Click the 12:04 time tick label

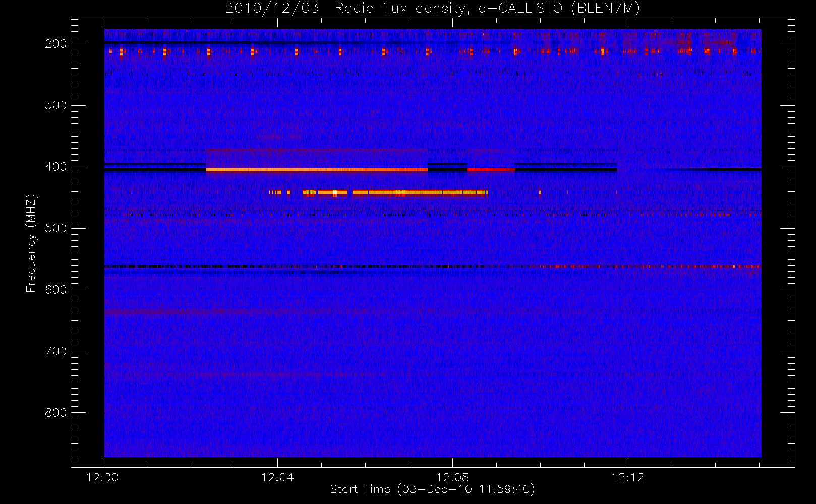pyautogui.click(x=277, y=477)
